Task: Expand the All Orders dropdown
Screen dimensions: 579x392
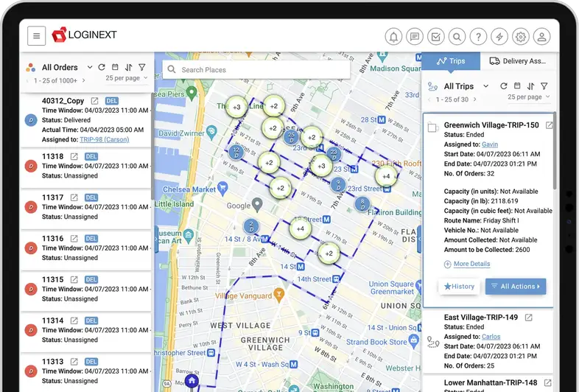Action: tap(89, 67)
